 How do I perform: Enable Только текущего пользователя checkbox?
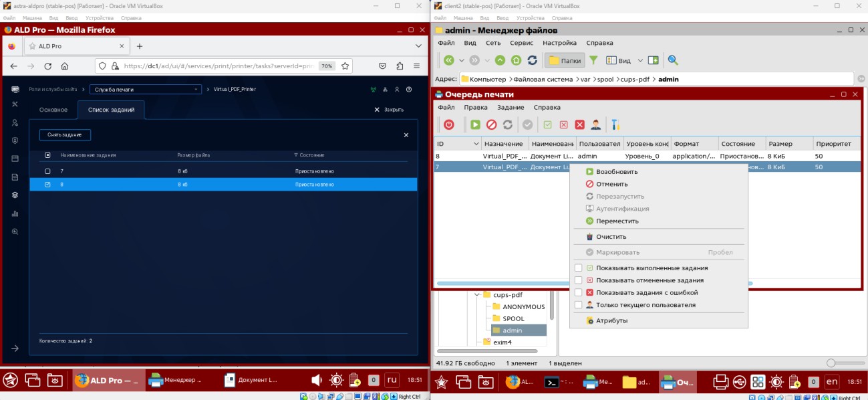578,305
